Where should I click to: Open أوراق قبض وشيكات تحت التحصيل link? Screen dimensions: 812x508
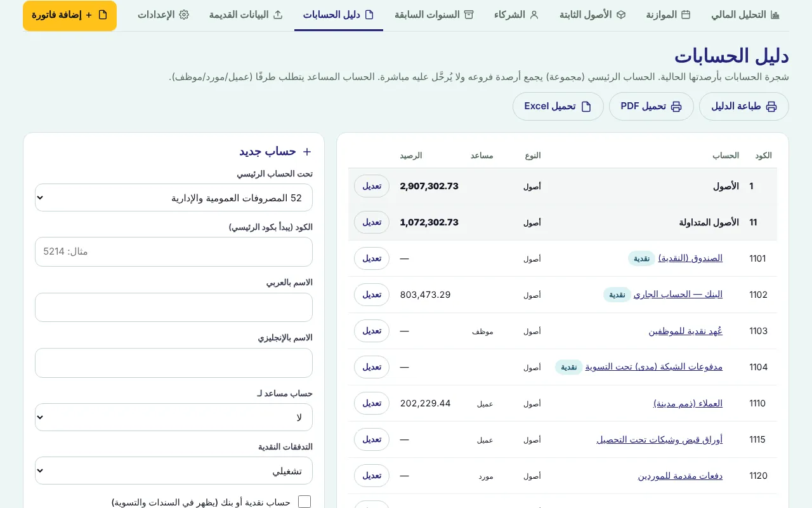point(660,439)
